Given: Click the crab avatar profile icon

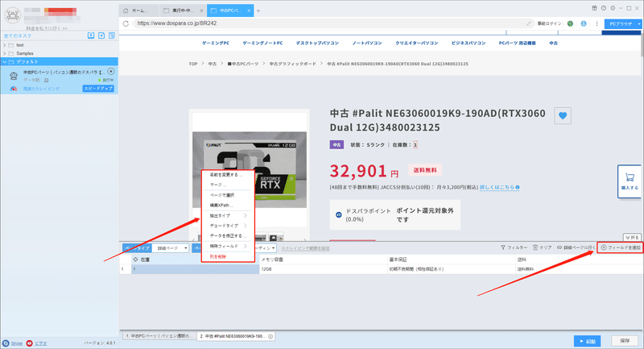Looking at the screenshot, I should pyautogui.click(x=12, y=15).
